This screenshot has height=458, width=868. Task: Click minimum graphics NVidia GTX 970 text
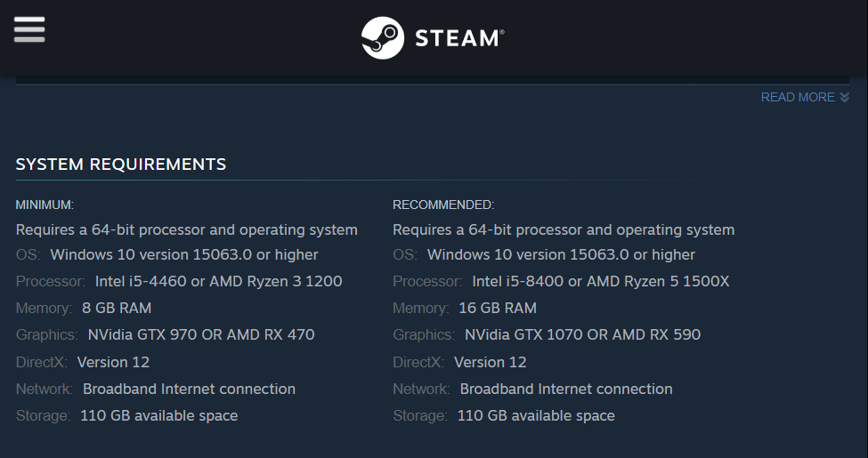coord(200,334)
